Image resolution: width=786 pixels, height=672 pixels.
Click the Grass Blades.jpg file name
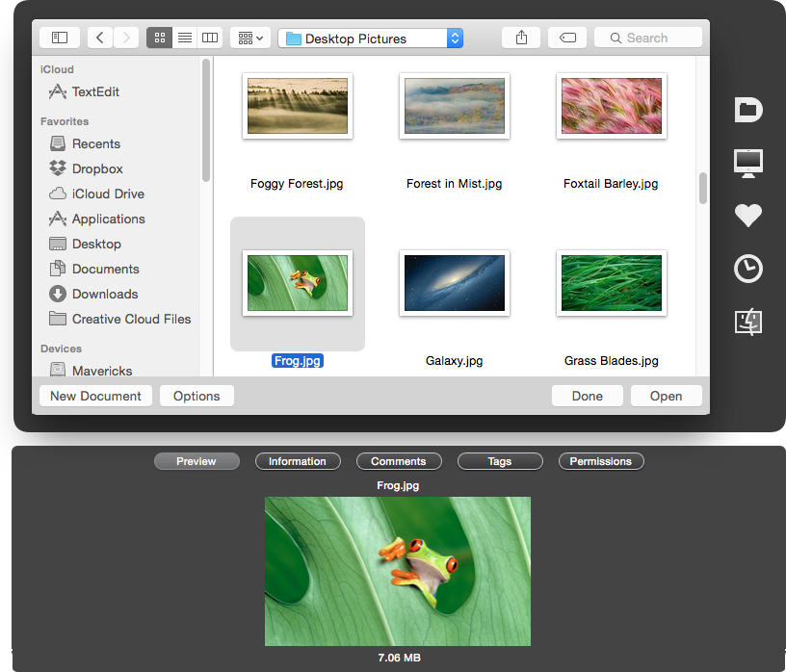611,361
